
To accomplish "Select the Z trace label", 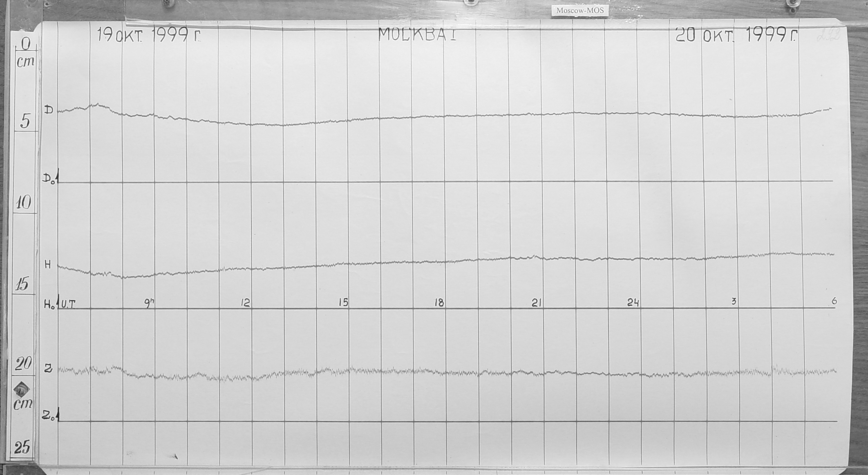I will click(x=48, y=369).
